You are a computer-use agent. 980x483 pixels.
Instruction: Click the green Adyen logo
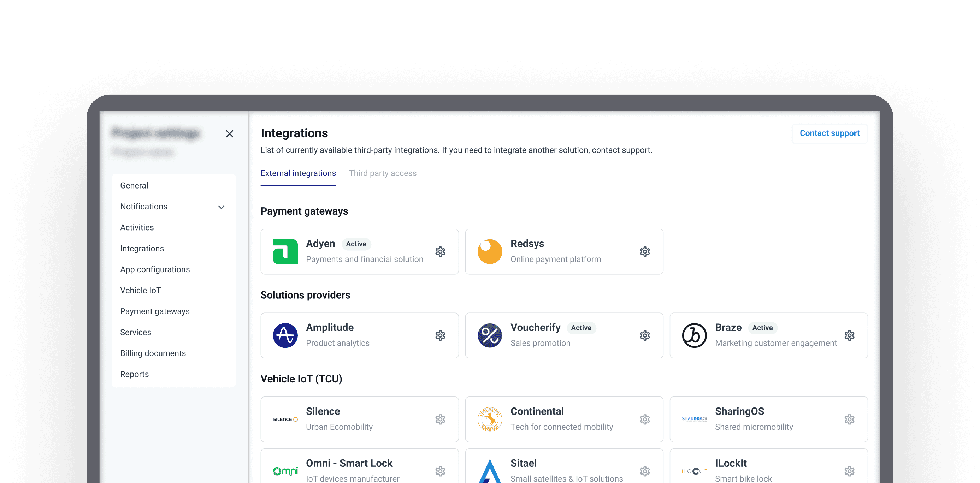(x=285, y=252)
